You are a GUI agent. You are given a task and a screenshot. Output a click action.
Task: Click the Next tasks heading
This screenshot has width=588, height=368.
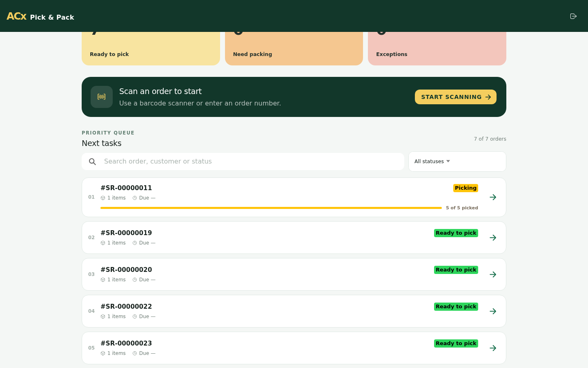click(x=102, y=143)
